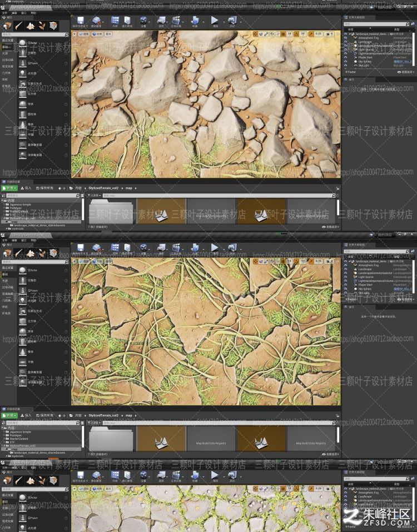This screenshot has height=532, width=417.
Task: Select Geometry Editing mode cube in top editor window
Action: (53, 26)
